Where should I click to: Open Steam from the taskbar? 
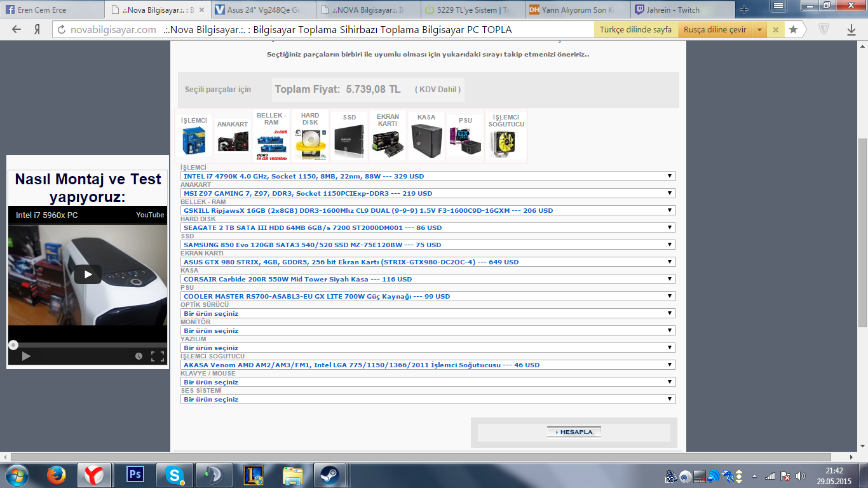pyautogui.click(x=329, y=475)
